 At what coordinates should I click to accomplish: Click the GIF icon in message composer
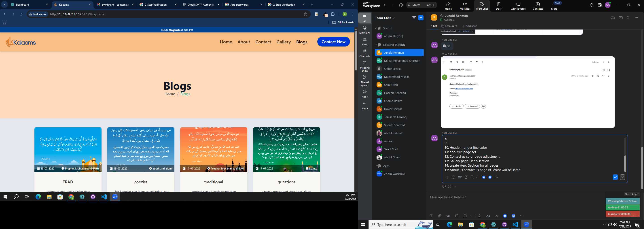(448, 216)
